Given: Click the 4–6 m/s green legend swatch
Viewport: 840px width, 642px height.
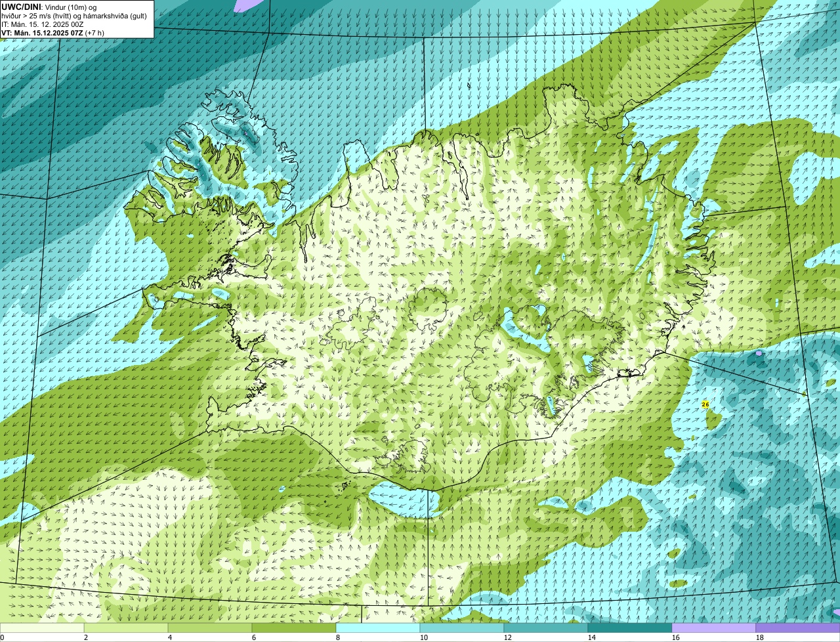Looking at the screenshot, I should point(210,628).
